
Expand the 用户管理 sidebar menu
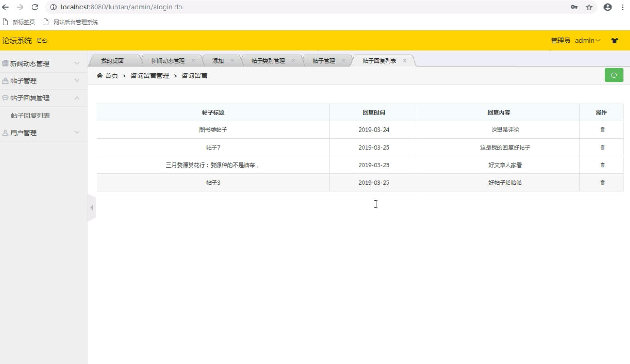click(44, 132)
